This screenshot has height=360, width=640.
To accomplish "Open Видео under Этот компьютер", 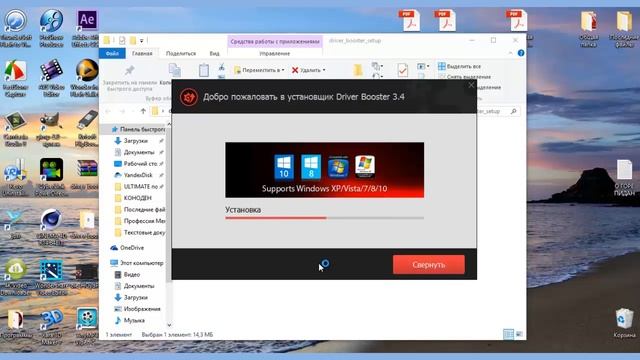I will tap(127, 275).
